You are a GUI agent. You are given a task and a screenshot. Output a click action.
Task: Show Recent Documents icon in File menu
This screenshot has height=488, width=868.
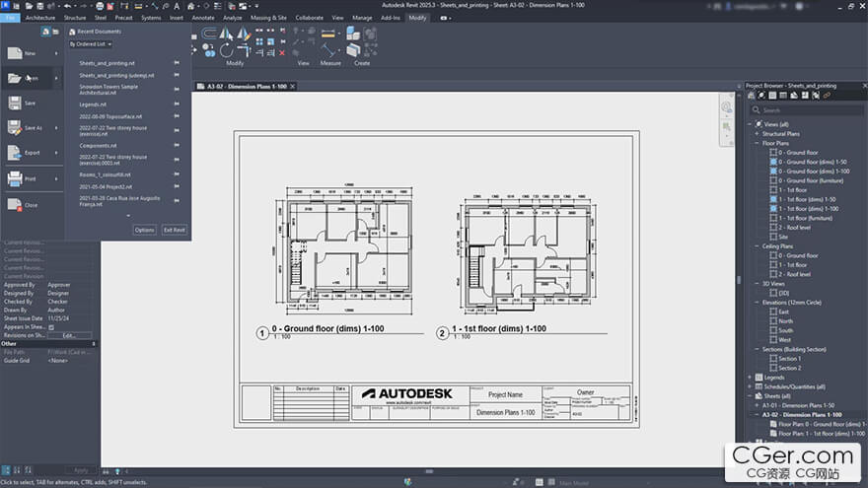click(x=46, y=33)
